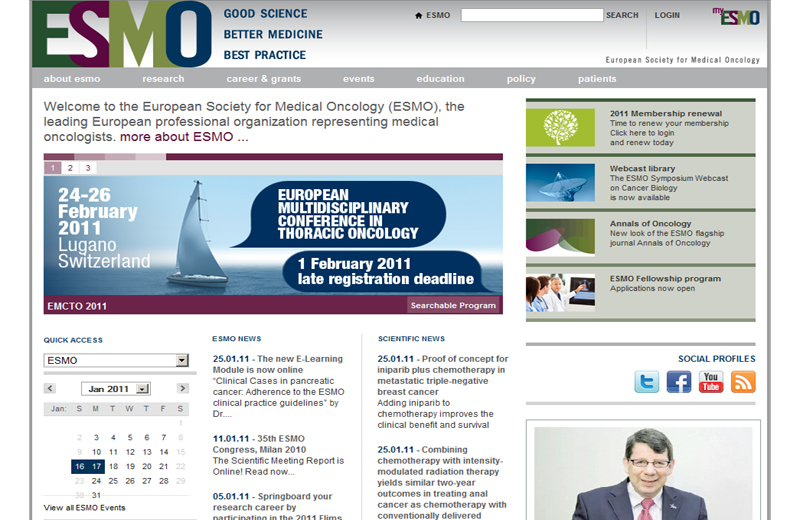Click the large ESMO logo
Image resolution: width=800 pixels, height=520 pixels.
point(121,34)
